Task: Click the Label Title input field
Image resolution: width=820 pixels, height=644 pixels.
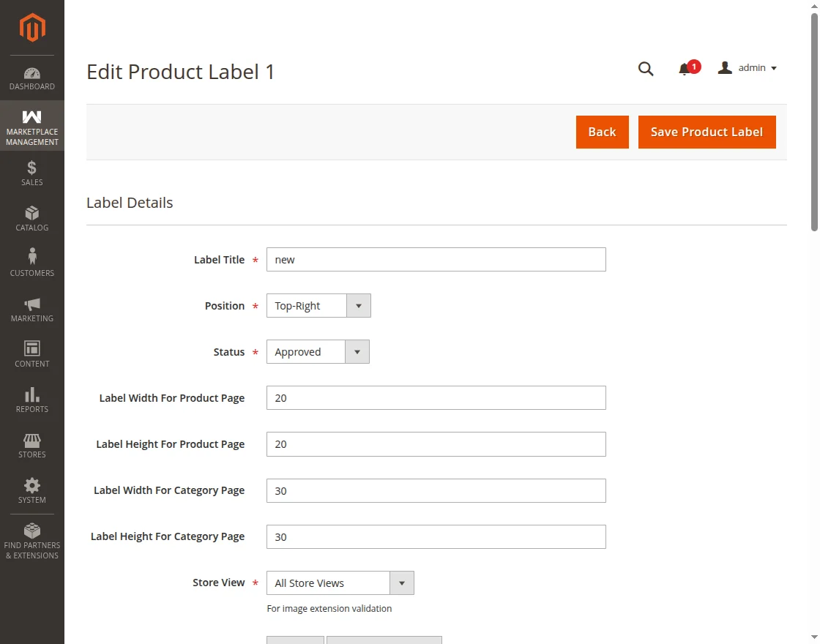Action: point(436,260)
